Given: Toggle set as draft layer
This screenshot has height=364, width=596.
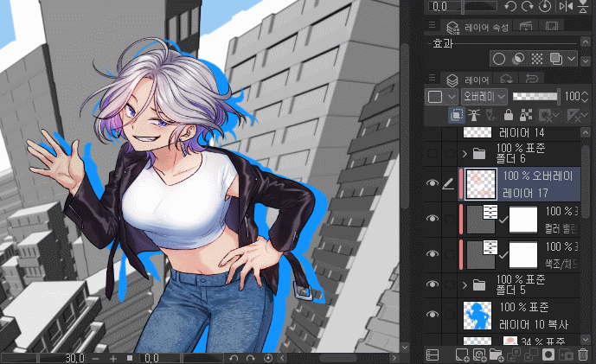Looking at the screenshot, I should [x=491, y=115].
